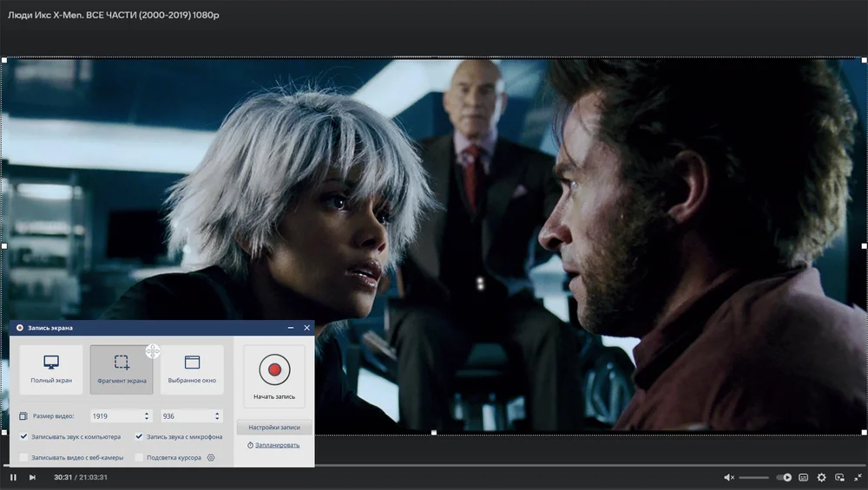
Task: Enable Записывать видео с веб-камеры
Action: coord(24,457)
